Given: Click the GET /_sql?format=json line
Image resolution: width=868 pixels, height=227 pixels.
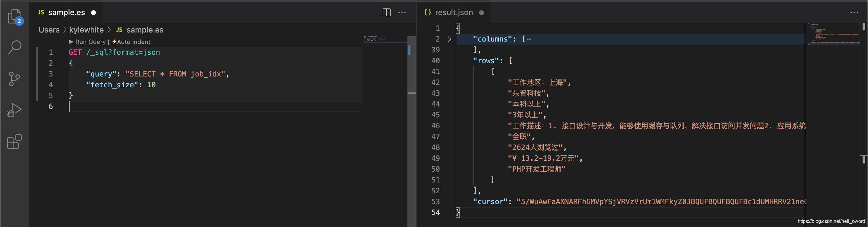Looking at the screenshot, I should coord(114,53).
